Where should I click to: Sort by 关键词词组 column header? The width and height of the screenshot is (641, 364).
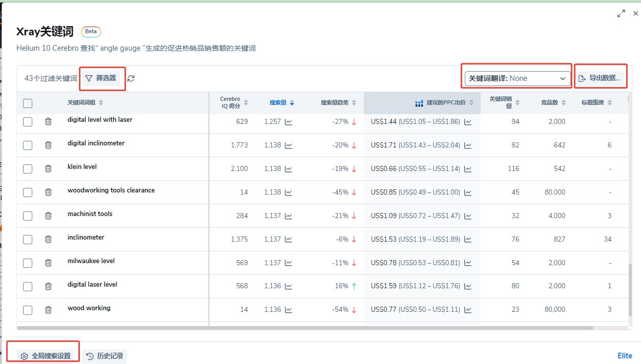85,102
